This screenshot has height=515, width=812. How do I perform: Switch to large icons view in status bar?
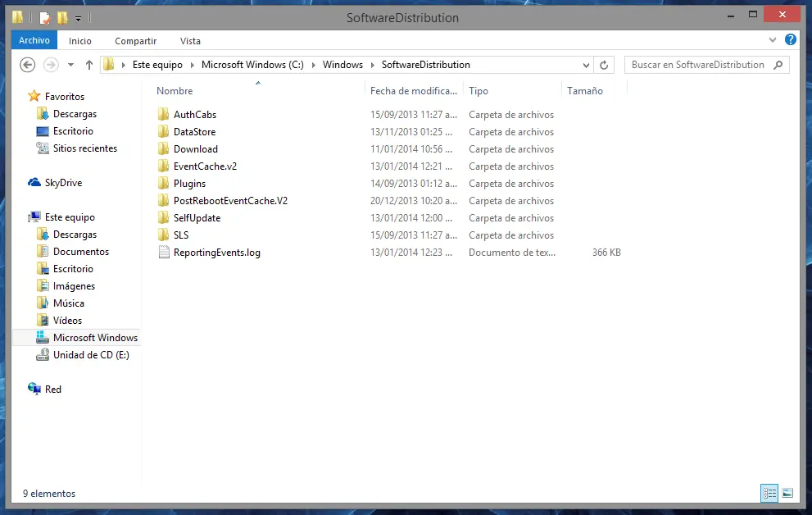click(x=787, y=493)
